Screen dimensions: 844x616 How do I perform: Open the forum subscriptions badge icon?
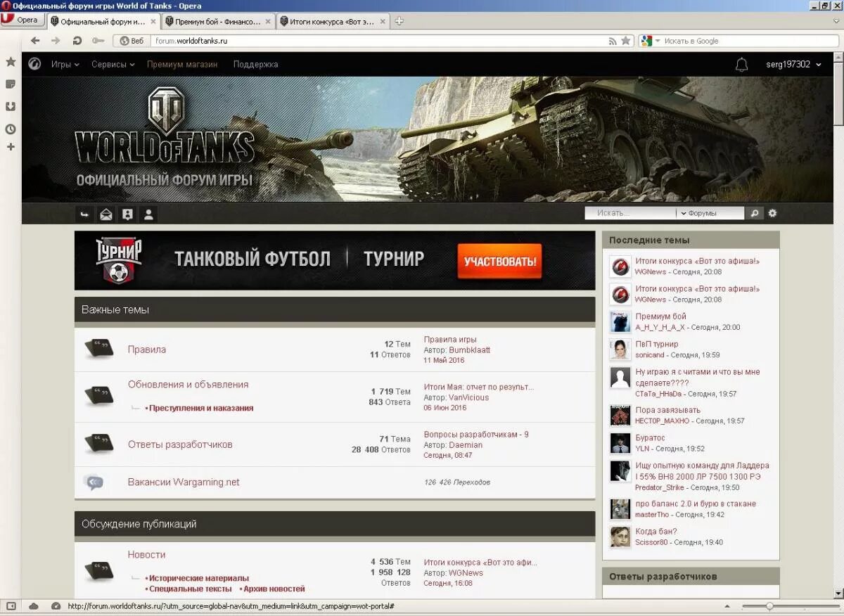click(x=127, y=214)
